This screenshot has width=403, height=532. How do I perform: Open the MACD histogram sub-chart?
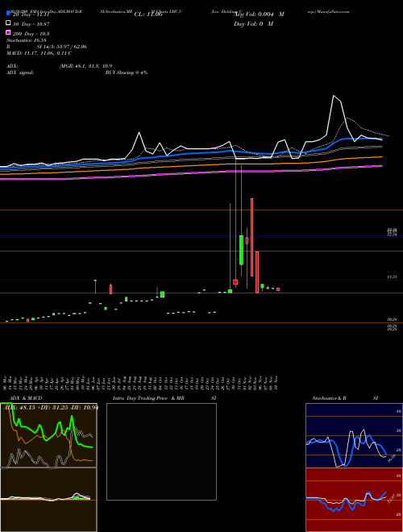[48, 500]
